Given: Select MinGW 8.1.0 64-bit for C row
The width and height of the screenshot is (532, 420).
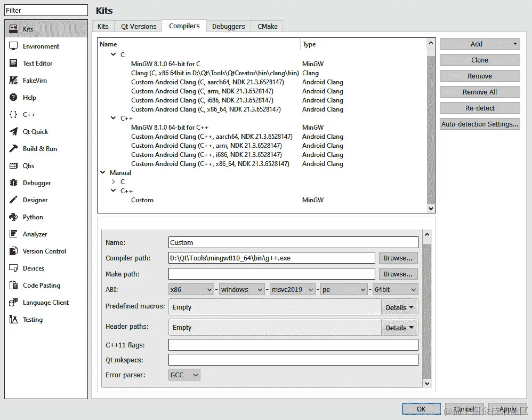Looking at the screenshot, I should click(x=261, y=64).
